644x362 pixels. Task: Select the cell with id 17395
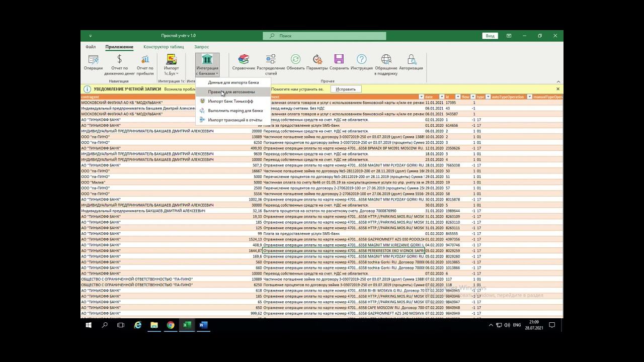click(x=453, y=103)
